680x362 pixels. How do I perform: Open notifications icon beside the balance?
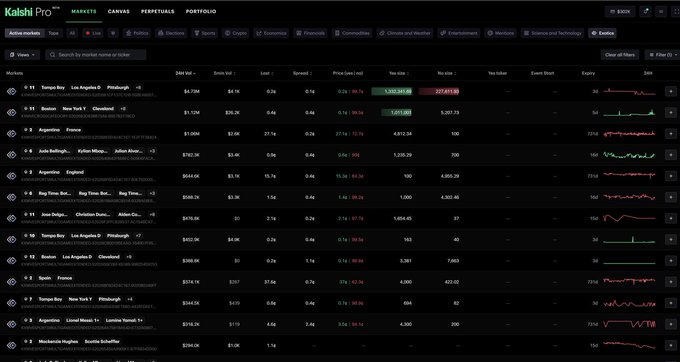pyautogui.click(x=645, y=12)
